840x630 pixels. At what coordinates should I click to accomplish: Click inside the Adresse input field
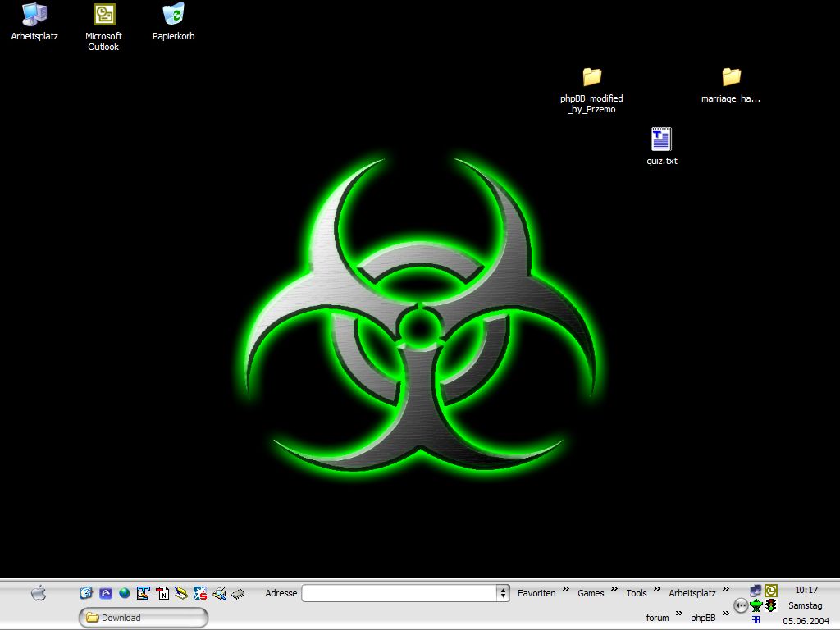tap(399, 593)
